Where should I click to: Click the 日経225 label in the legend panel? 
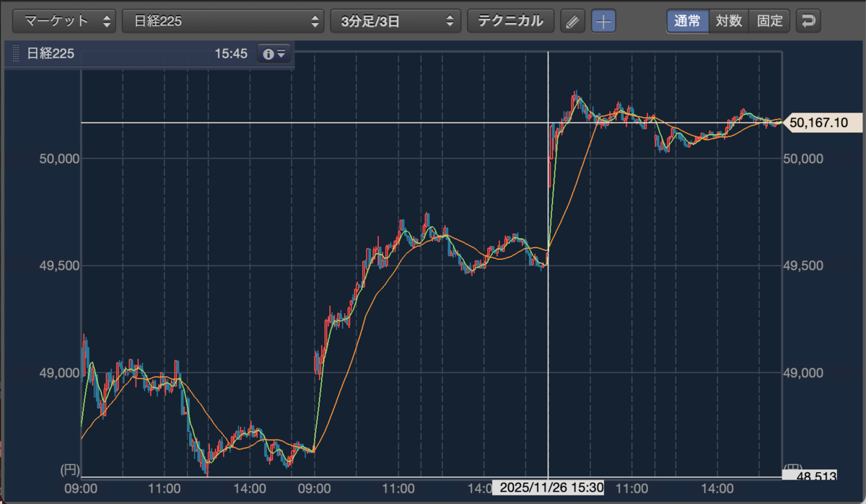[51, 53]
